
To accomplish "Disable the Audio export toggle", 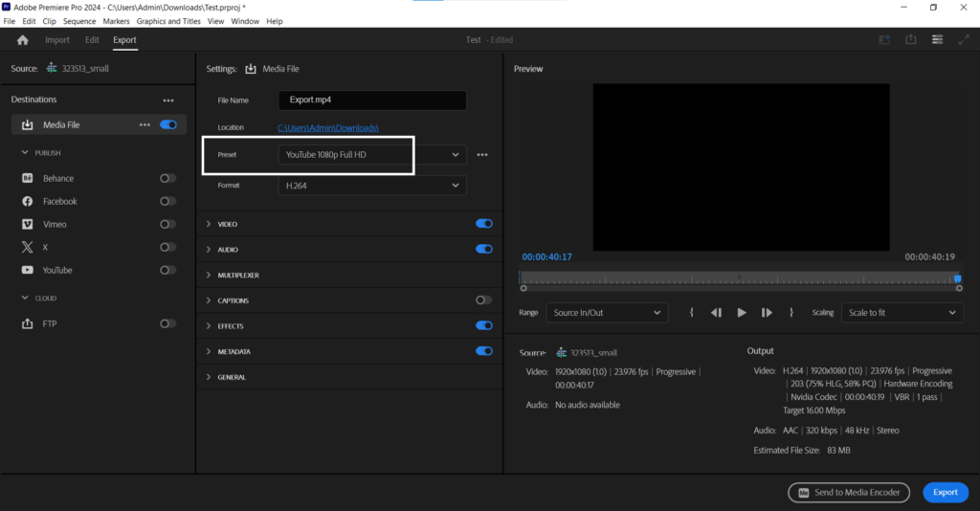I will [x=483, y=249].
